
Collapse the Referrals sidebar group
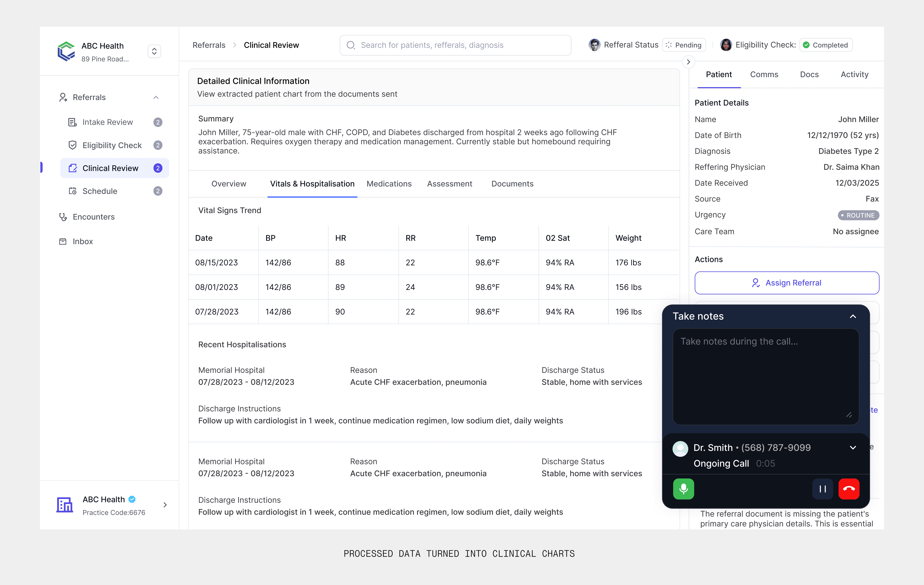(156, 97)
